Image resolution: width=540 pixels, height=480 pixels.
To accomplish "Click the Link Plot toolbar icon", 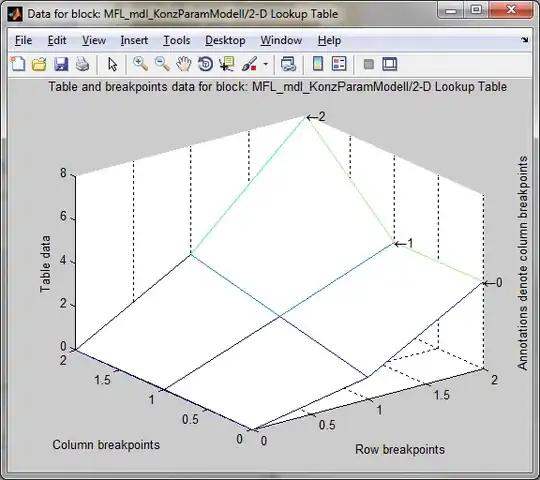I will (288, 64).
